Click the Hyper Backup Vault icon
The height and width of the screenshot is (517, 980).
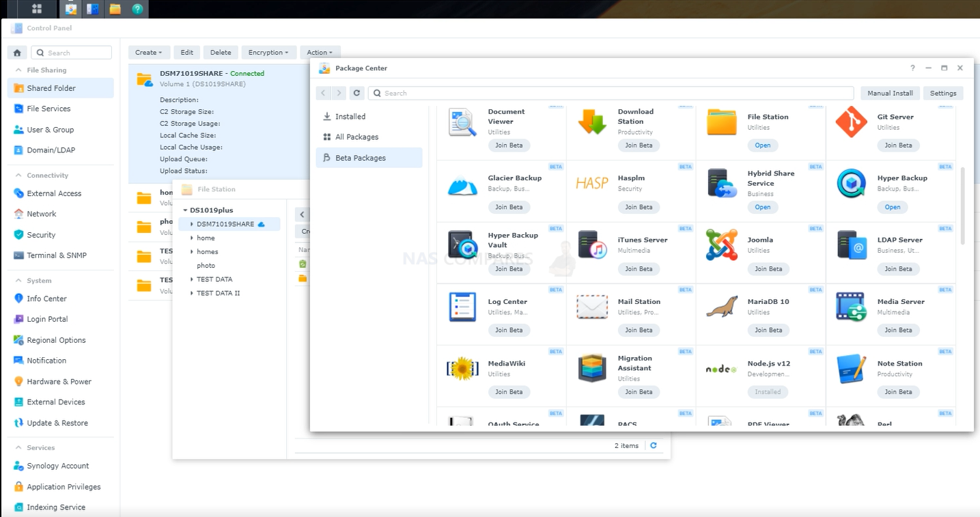462,244
